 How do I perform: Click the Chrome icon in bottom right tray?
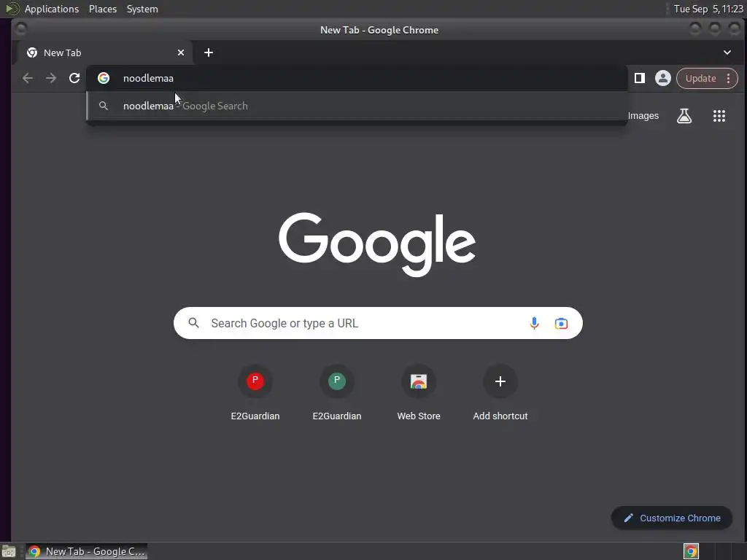(x=691, y=551)
